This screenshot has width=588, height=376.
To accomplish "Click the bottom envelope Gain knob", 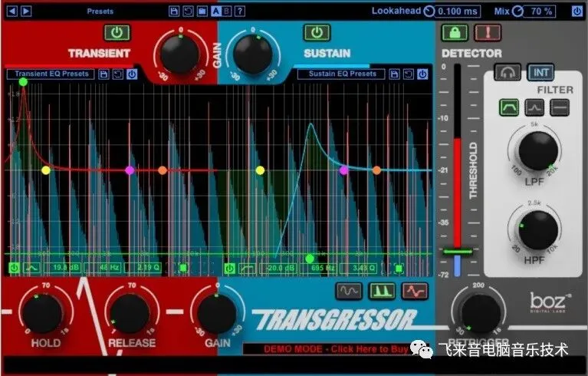I will [x=217, y=313].
